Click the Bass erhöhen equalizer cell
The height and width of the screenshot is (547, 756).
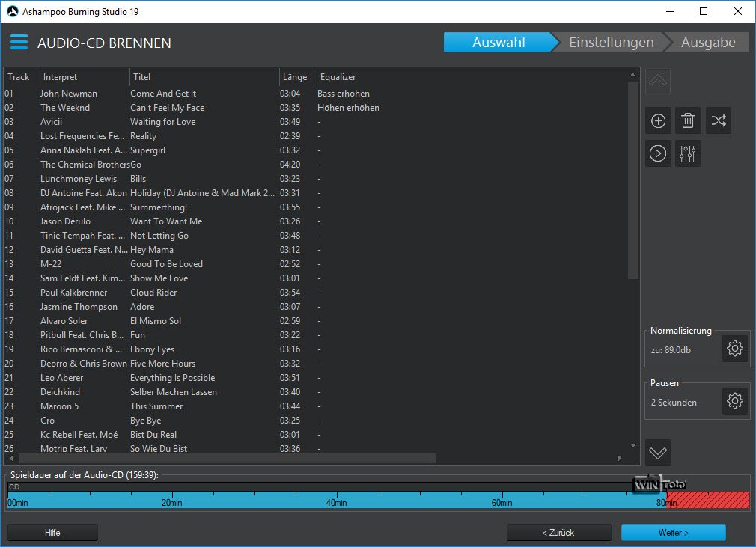coord(344,94)
